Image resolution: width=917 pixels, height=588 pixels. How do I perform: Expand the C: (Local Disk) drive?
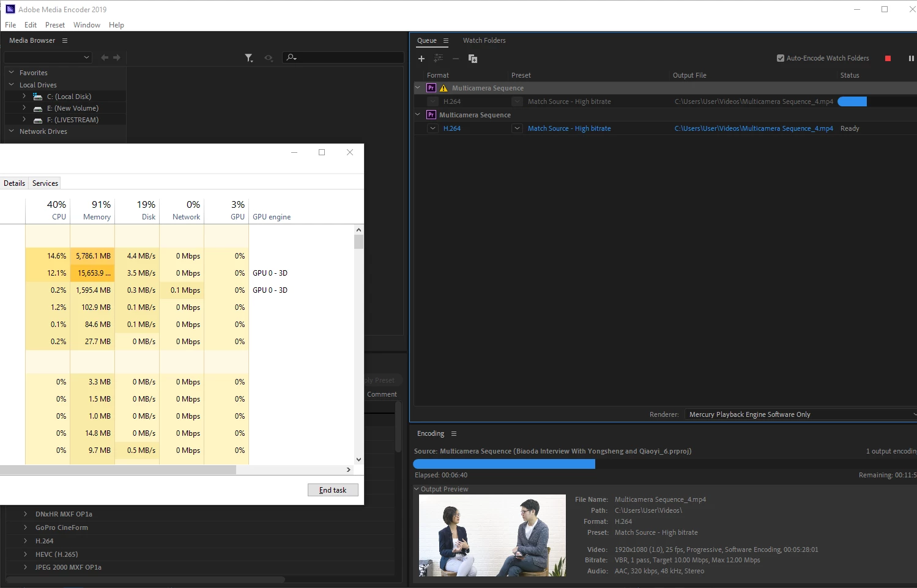[24, 96]
